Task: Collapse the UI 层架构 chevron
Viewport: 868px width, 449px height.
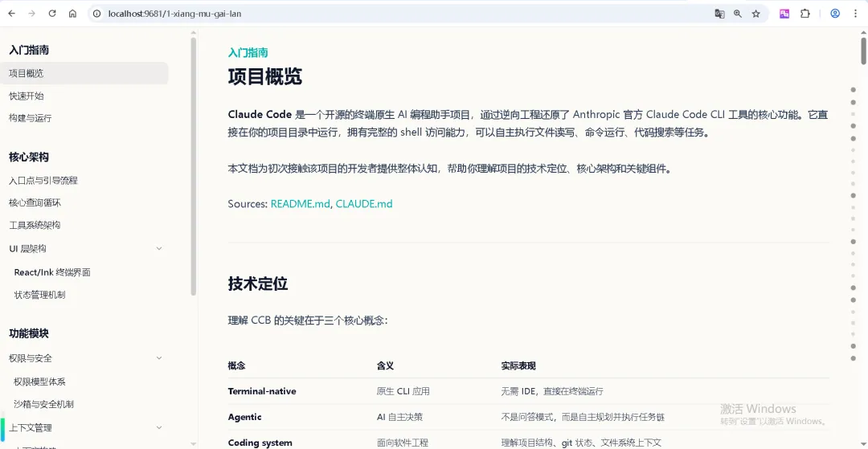Action: [159, 248]
